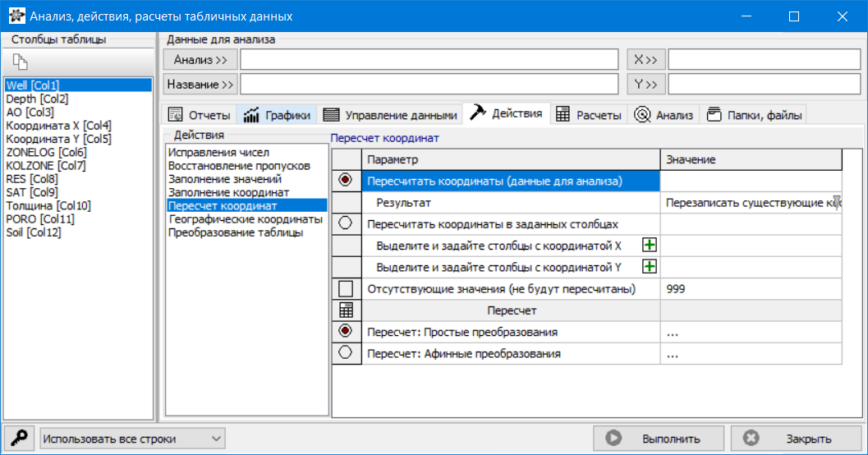Screen dimensions: 868x455
Task: Click ellipsis value for Афинные преобразования
Action: [751, 354]
